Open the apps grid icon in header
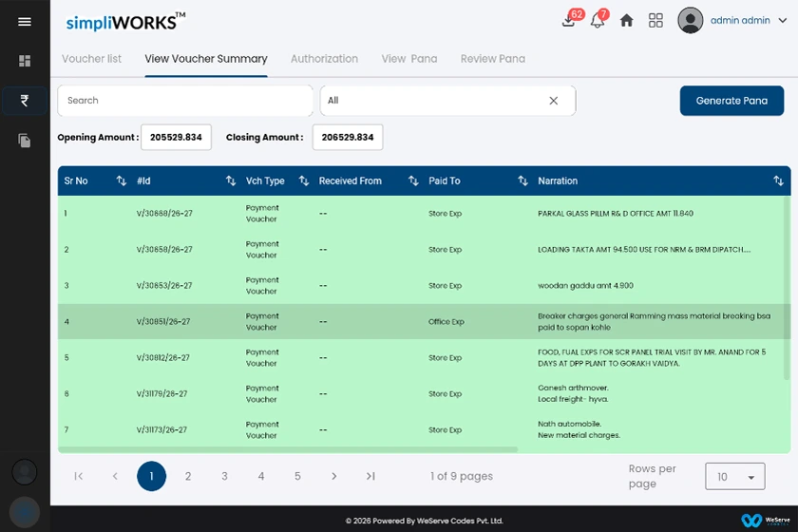The image size is (798, 532). pos(655,20)
